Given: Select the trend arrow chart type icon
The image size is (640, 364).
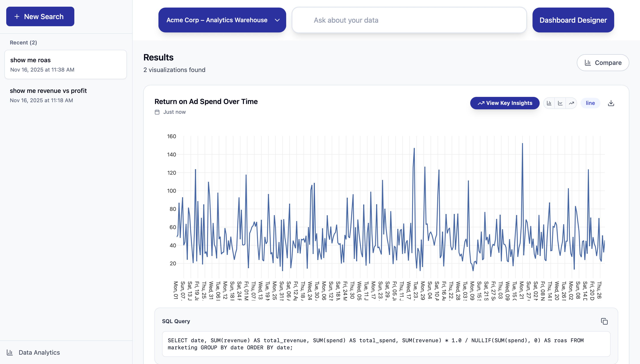Looking at the screenshot, I should point(571,103).
